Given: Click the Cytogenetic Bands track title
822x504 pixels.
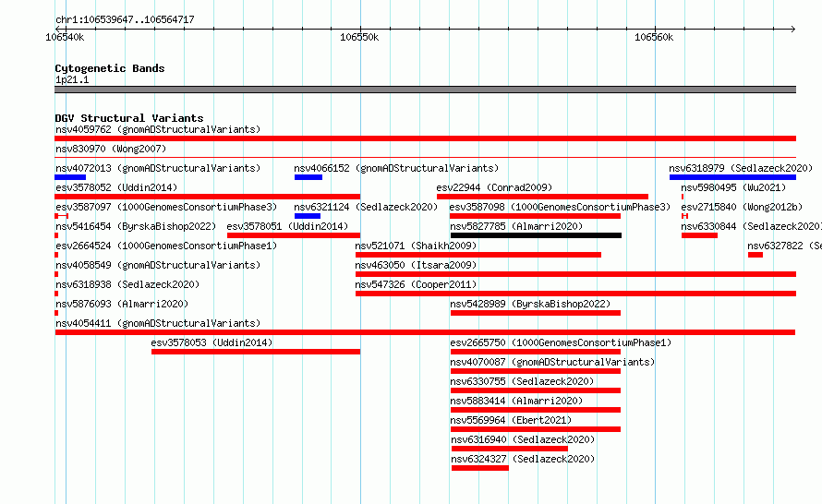Looking at the screenshot, I should coord(110,68).
